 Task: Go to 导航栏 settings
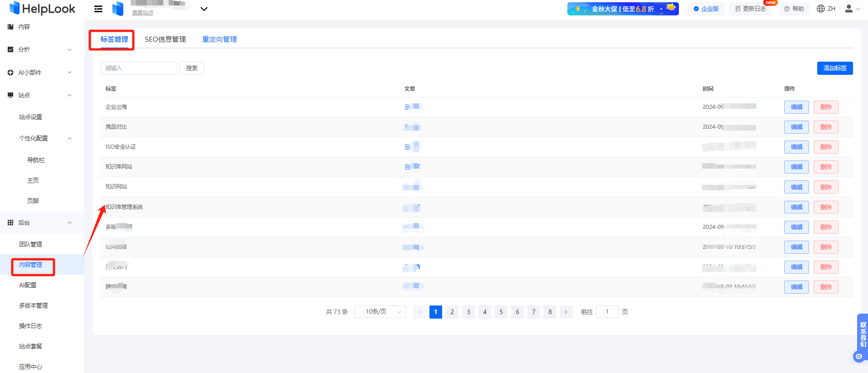tap(36, 160)
